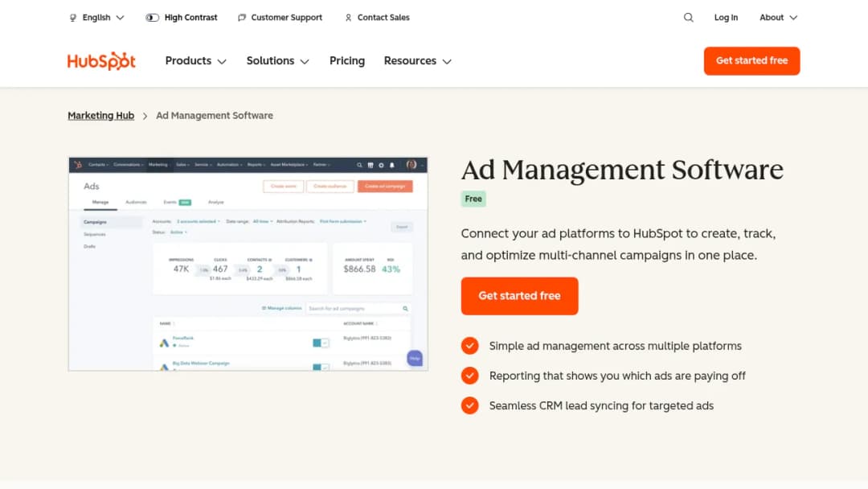
Task: Click the person icon by Contact Sales
Action: click(x=348, y=18)
